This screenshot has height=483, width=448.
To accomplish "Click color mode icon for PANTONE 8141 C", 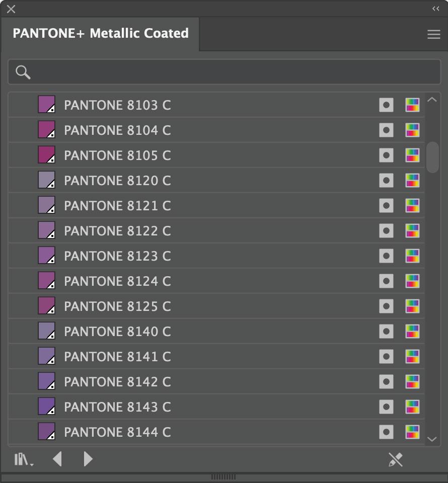I will coord(412,357).
